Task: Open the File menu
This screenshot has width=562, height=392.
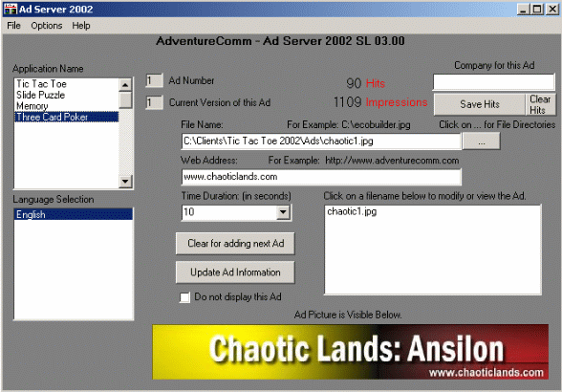Action: [x=13, y=26]
